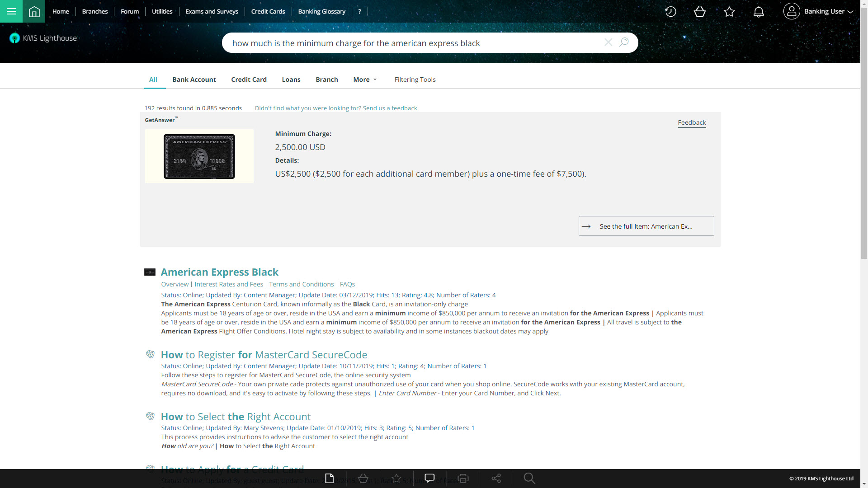This screenshot has height=488, width=868.
Task: Open the basket icon in header
Action: pos(700,12)
